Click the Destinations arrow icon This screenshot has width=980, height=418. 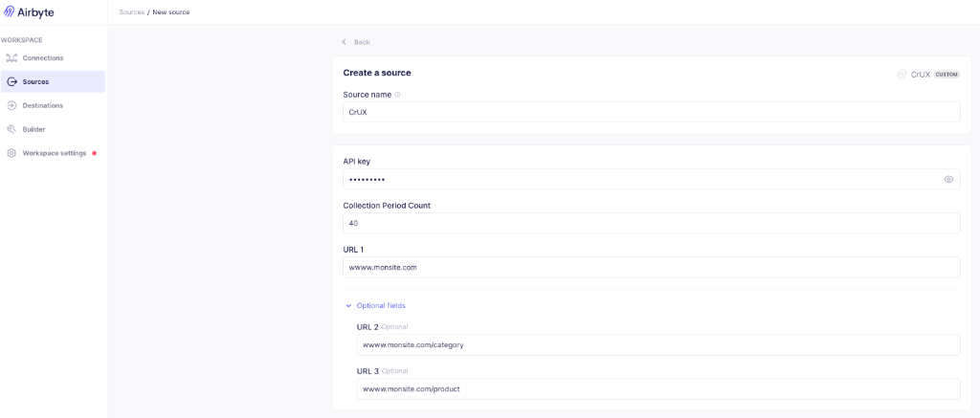(11, 105)
